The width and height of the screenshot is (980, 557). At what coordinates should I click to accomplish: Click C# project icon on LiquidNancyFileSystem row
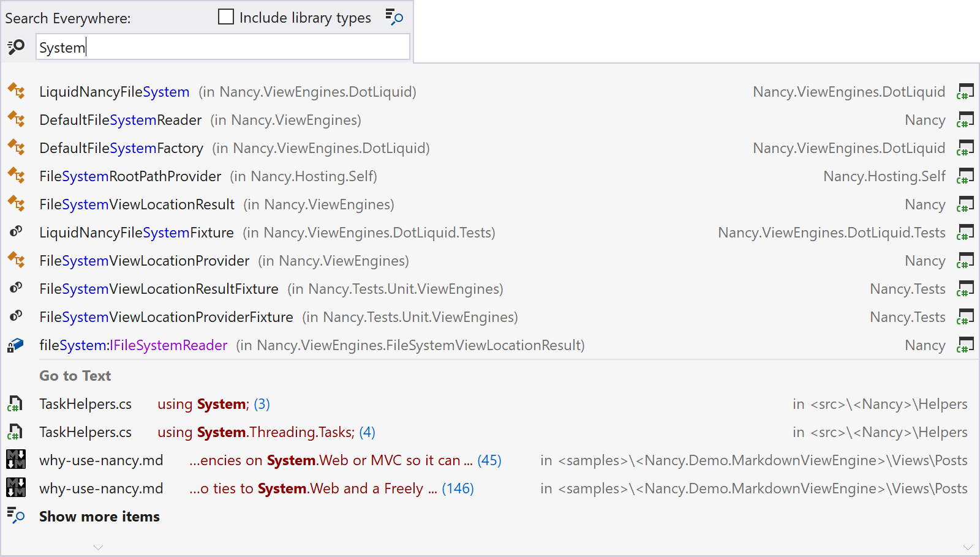pos(965,92)
